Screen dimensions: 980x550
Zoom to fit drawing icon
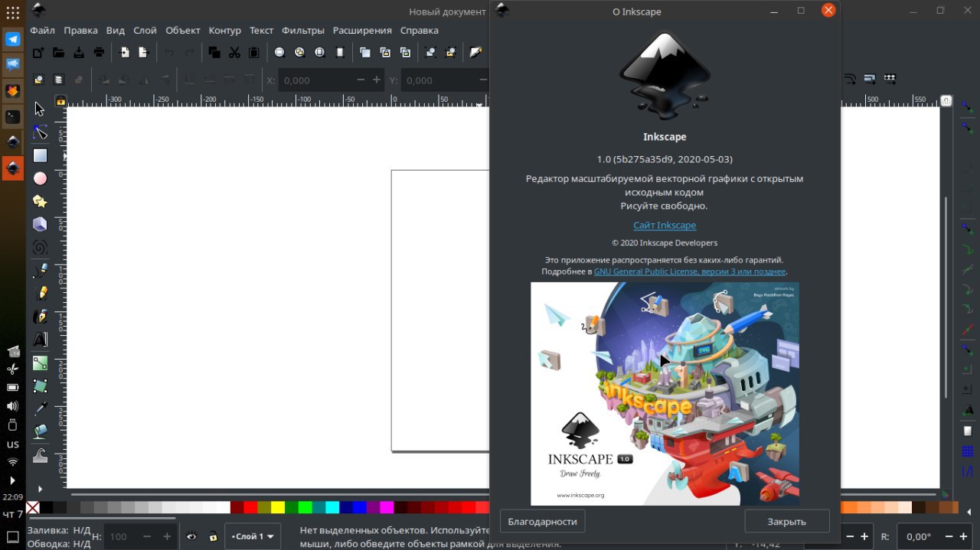pos(299,53)
